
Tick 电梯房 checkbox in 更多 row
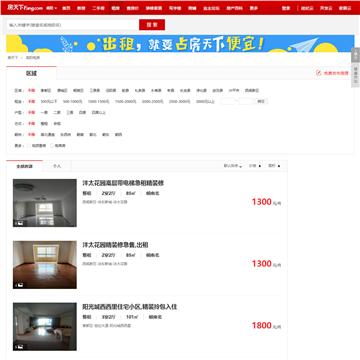[52, 146]
